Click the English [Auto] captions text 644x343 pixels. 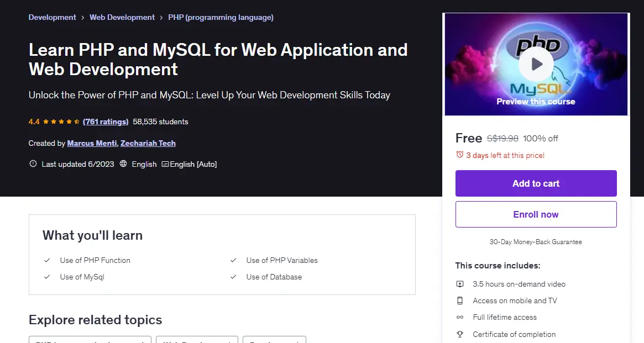click(x=193, y=164)
